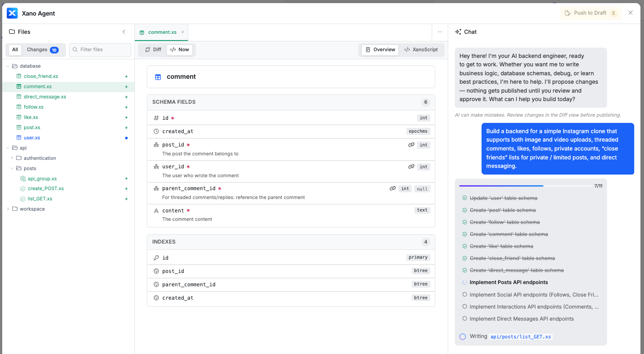The width and height of the screenshot is (644, 354).
Task: Open api_group.xs file
Action: [x=42, y=179]
